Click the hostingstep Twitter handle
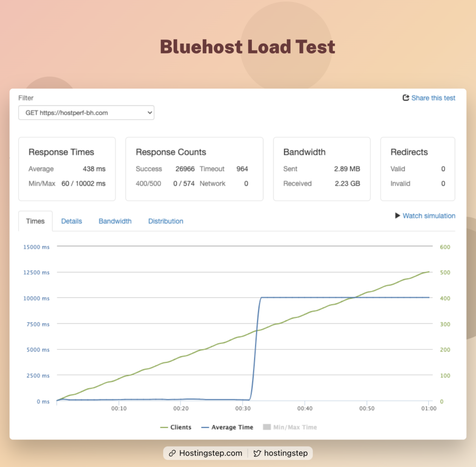The height and width of the screenshot is (467, 476). coord(286,453)
